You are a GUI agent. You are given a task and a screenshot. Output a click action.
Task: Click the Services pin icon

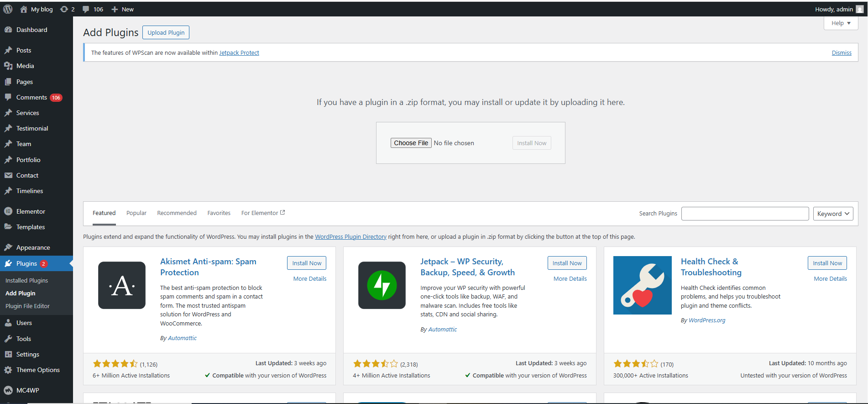pos(8,113)
